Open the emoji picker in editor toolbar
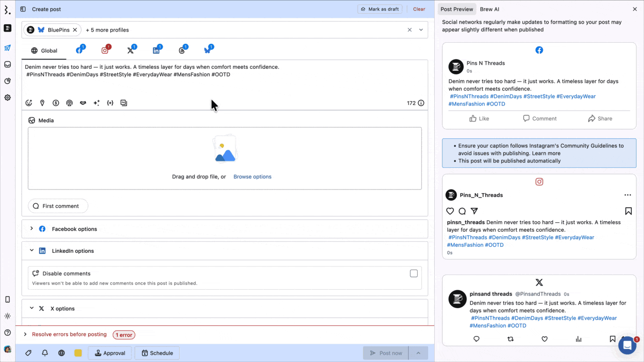The height and width of the screenshot is (362, 644). [29, 103]
